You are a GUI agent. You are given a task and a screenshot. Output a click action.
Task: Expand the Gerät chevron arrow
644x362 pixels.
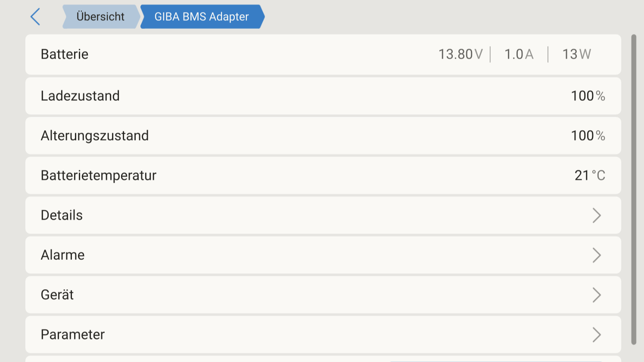tap(597, 295)
